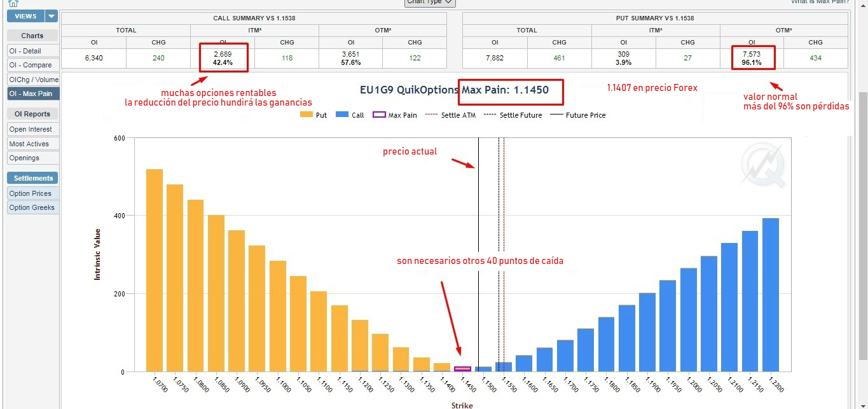Click call total OI value 6,340
This screenshot has height=409, width=868.
(93, 59)
